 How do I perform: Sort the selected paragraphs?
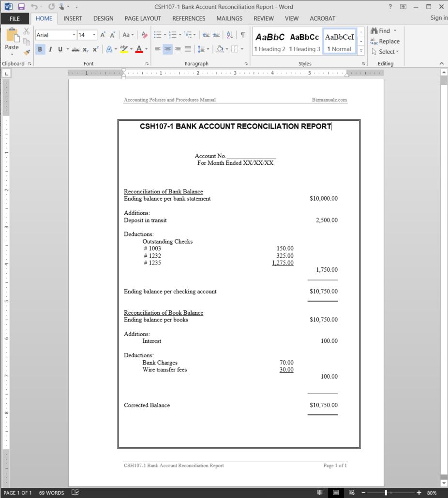[230, 35]
